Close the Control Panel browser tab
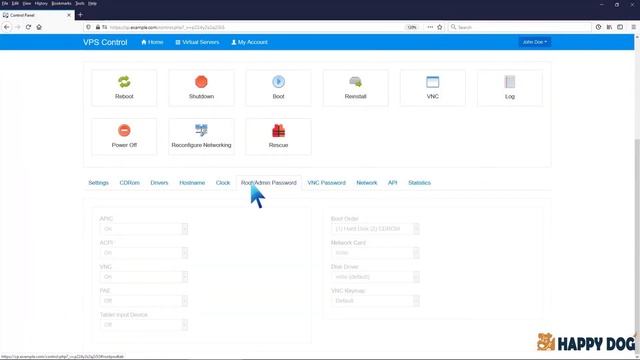The image size is (640, 360). pos(69,15)
